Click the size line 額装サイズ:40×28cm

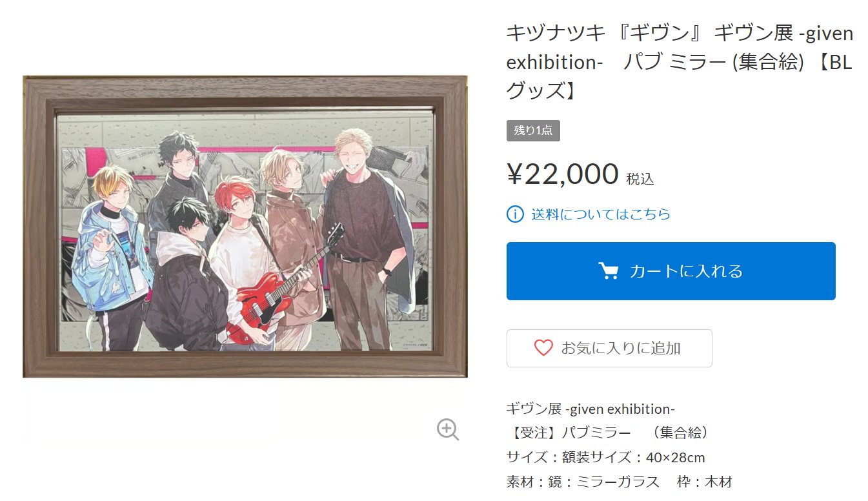tap(605, 457)
